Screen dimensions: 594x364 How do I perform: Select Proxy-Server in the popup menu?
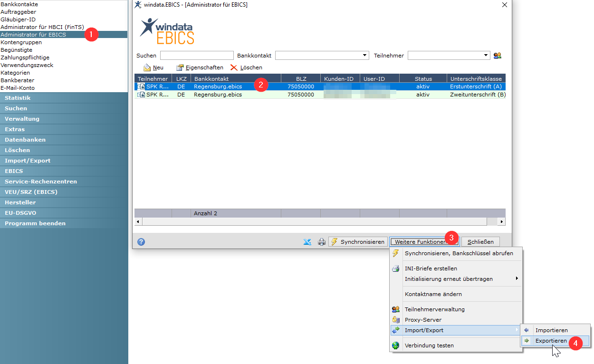tap(456, 320)
